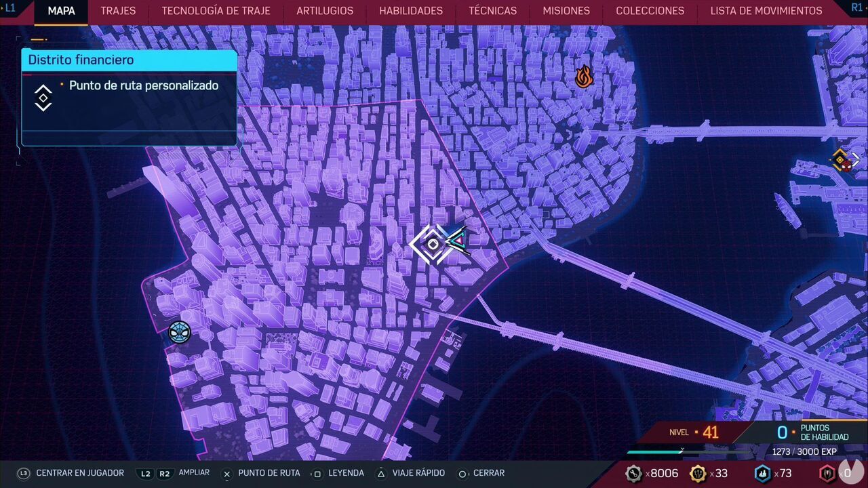Switch to the TRAJES tab
This screenshot has height=488, width=868.
click(x=117, y=11)
